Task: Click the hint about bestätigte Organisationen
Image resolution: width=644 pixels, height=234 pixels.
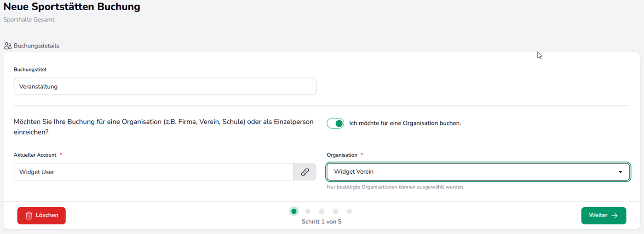Action: [396, 187]
